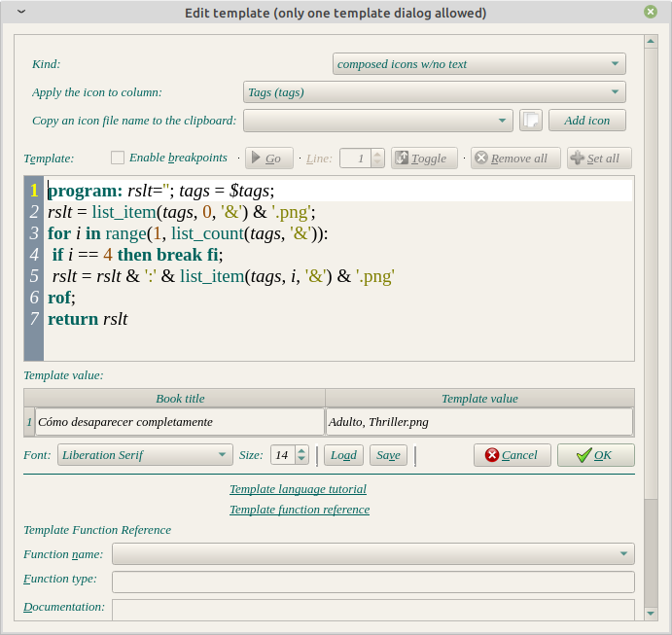The height and width of the screenshot is (635, 672).
Task: Toggle breakpoint on the current line
Action: 424,159
